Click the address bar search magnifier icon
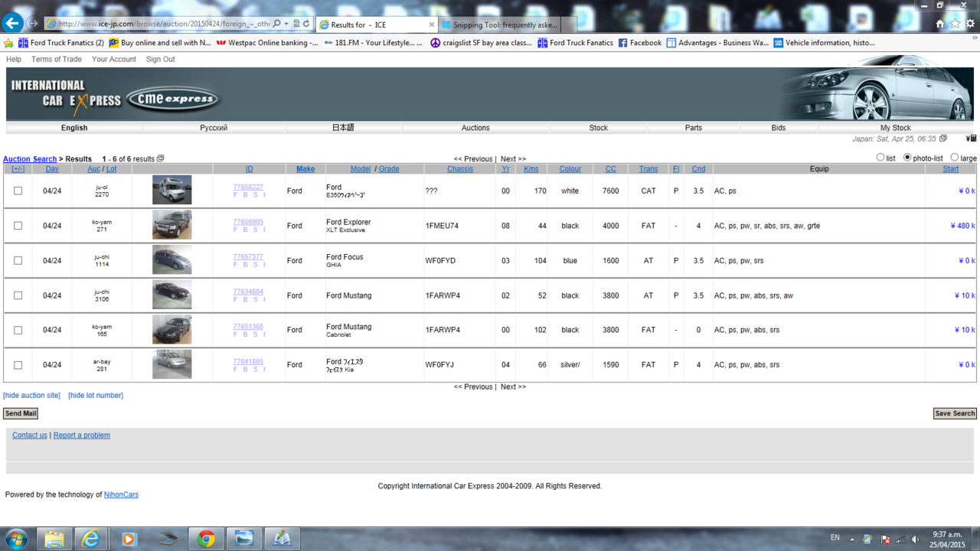The image size is (980, 551). pyautogui.click(x=276, y=24)
